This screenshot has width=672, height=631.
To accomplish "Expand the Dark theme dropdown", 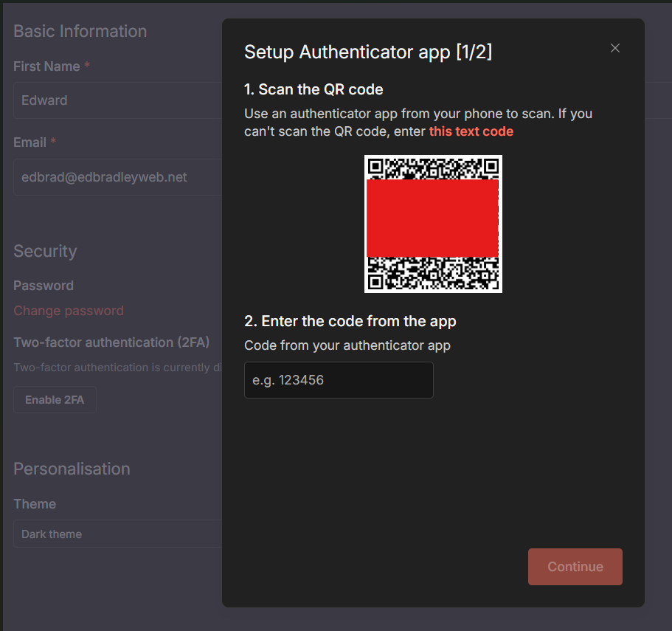I will (x=117, y=534).
